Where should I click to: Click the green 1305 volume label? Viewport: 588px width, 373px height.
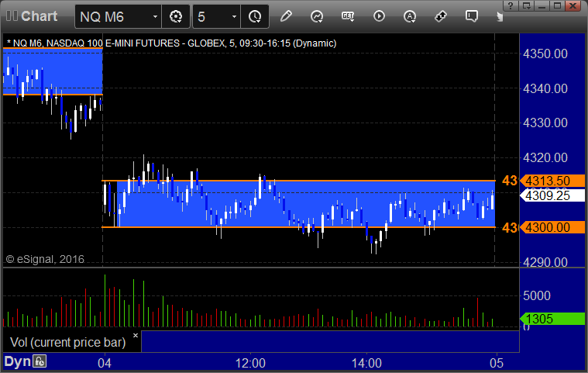point(552,319)
